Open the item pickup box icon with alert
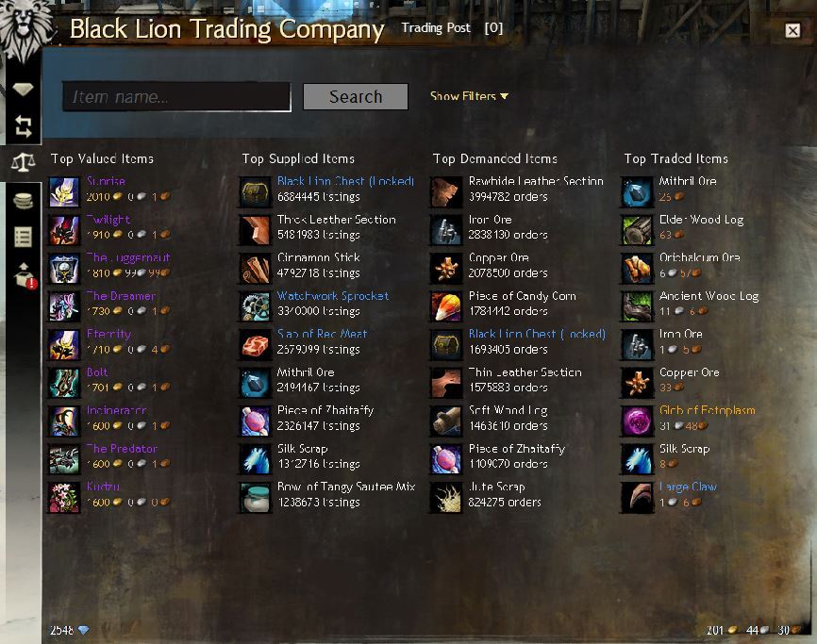817x644 pixels. pos(24,275)
